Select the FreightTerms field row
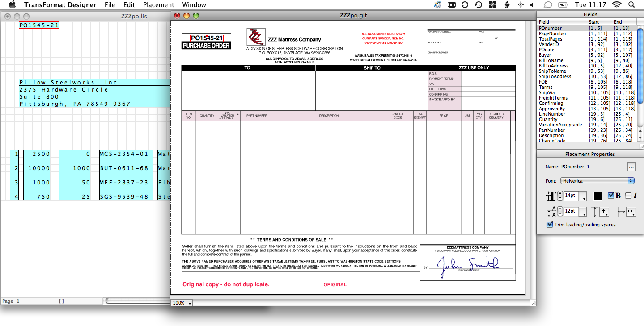Viewport: 644px width, 326px height. 587,98
